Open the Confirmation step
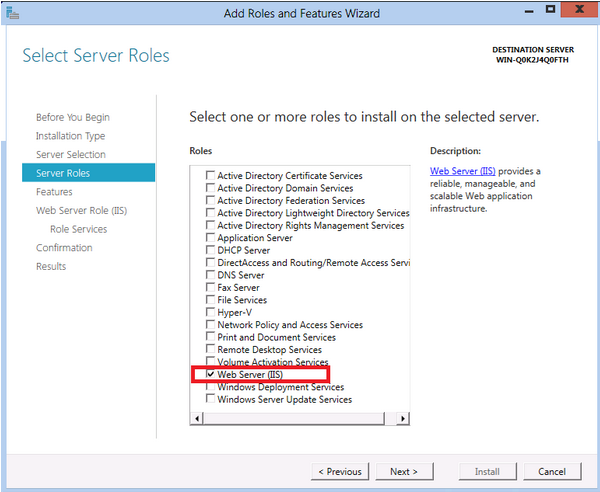This screenshot has width=600, height=492. [64, 248]
